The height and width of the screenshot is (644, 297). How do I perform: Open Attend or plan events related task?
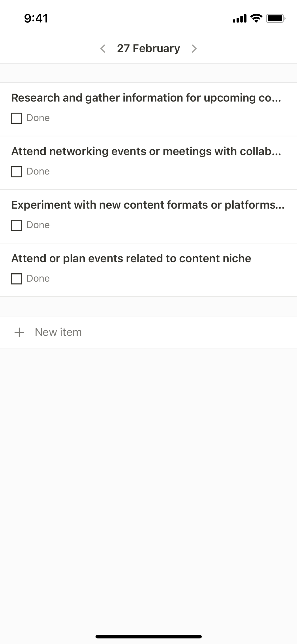[131, 259]
